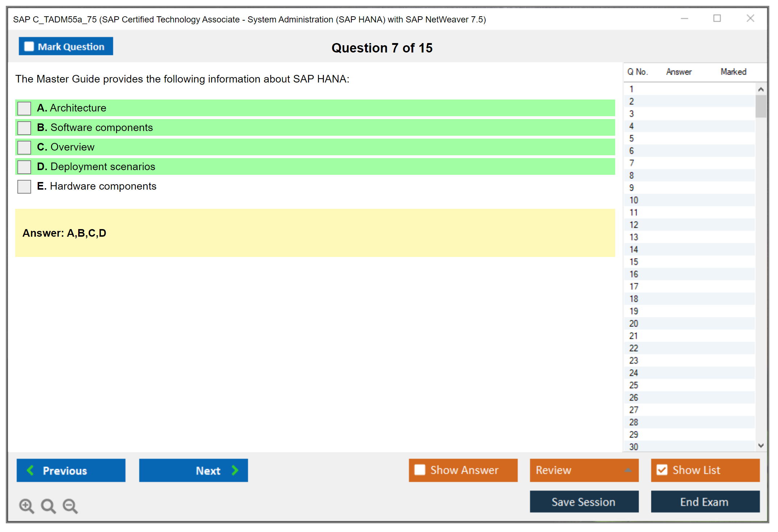This screenshot has width=778, height=532.
Task: Click the reset zoom magnifier icon
Action: pyautogui.click(x=48, y=506)
